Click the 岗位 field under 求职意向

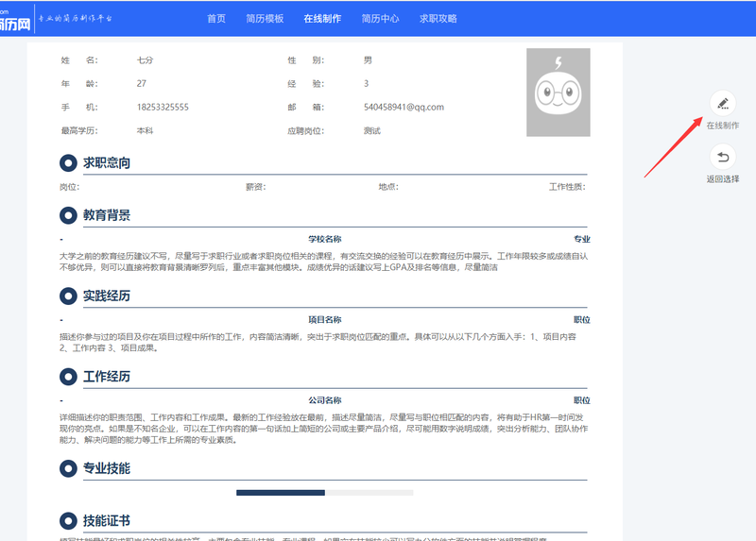point(69,187)
